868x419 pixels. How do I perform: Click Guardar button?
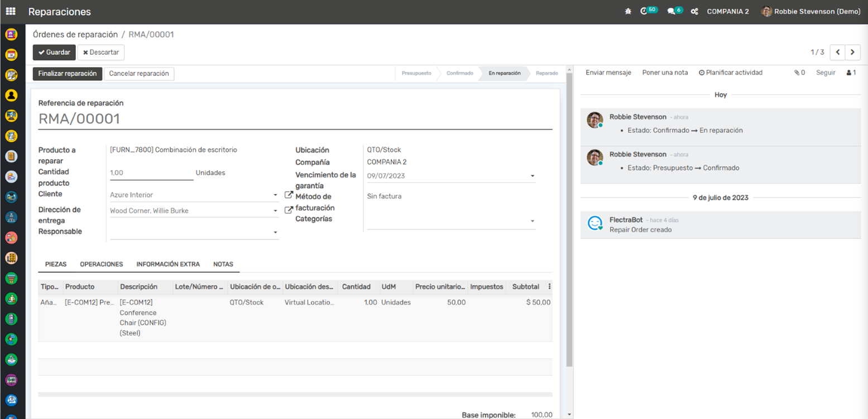coord(54,52)
